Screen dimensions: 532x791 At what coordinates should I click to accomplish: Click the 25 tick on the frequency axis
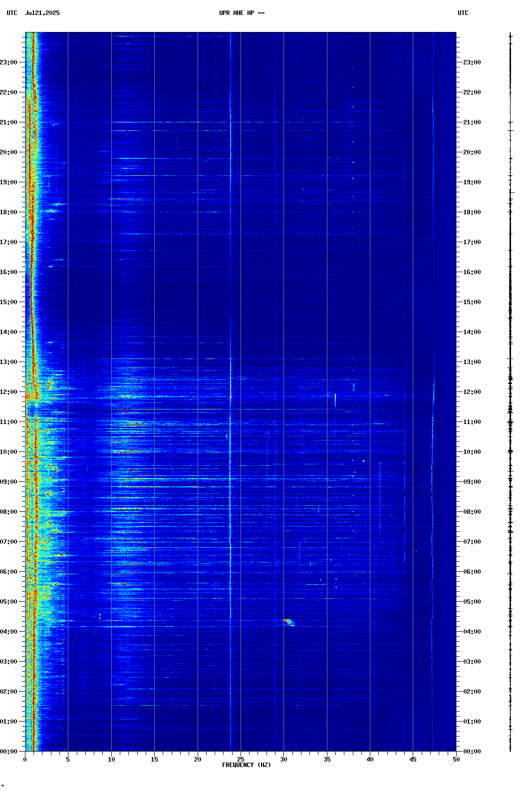tap(241, 760)
